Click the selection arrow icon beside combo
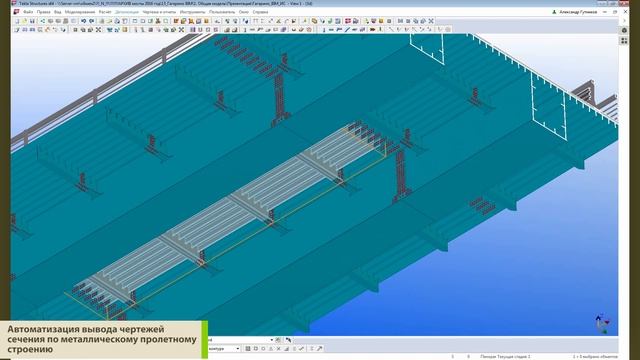640x360 pixels. tap(289, 340)
